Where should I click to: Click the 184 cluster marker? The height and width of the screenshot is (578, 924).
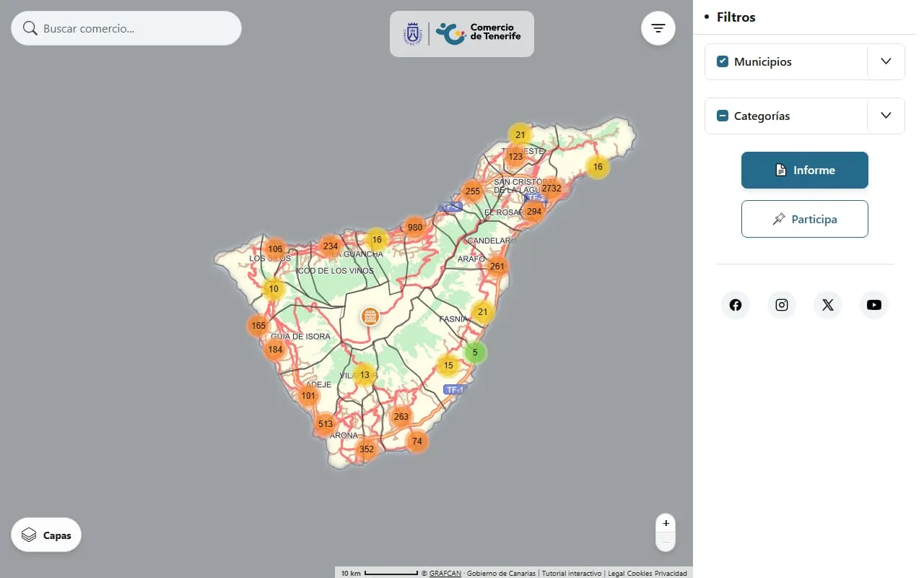[275, 350]
